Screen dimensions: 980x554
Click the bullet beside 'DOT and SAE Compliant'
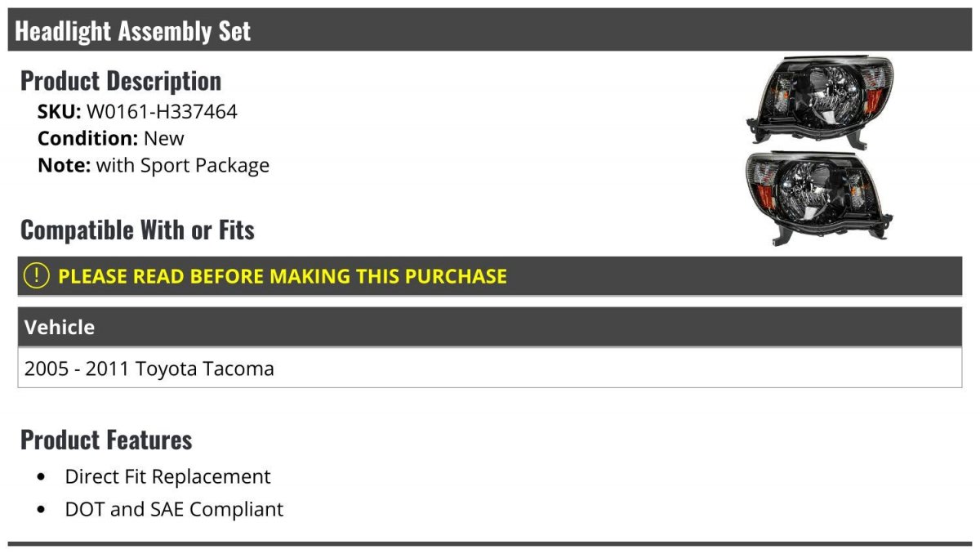pyautogui.click(x=42, y=509)
